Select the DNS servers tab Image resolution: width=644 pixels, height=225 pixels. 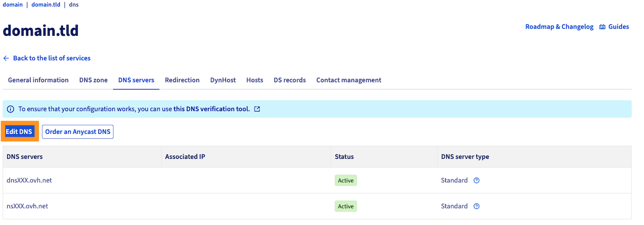coord(136,80)
